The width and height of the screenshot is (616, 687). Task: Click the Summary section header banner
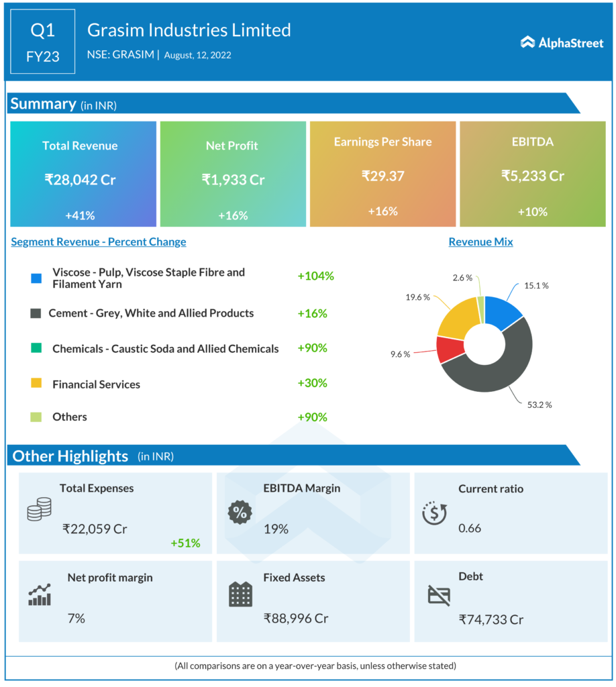click(x=289, y=103)
